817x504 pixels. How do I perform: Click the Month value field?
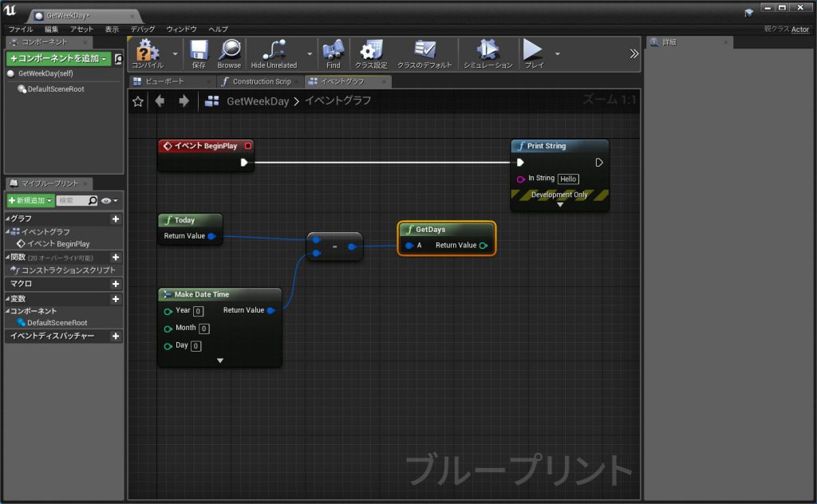[x=203, y=329]
